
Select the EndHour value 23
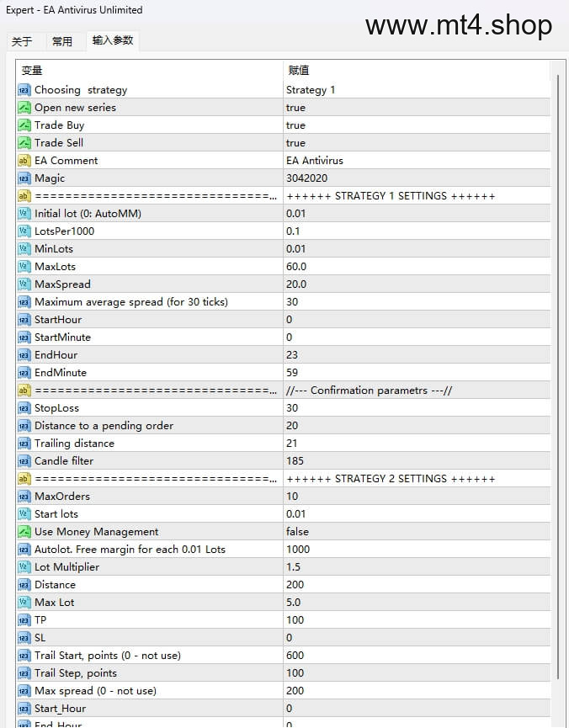pos(292,355)
